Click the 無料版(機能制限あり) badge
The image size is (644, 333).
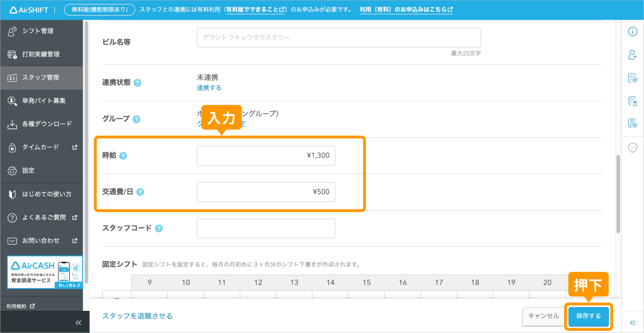(x=100, y=10)
